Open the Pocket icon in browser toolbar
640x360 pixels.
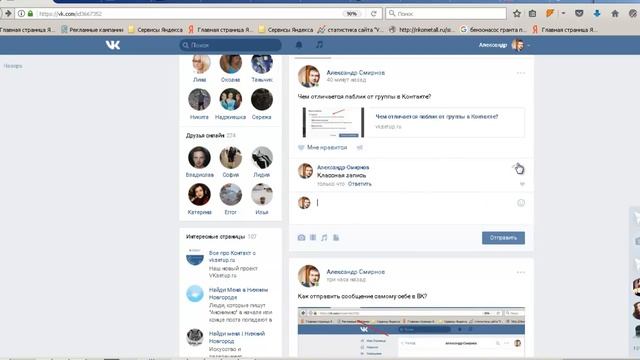tap(579, 13)
